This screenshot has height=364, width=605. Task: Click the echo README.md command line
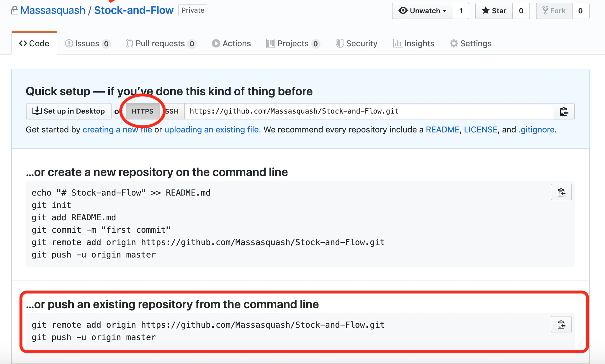(121, 193)
